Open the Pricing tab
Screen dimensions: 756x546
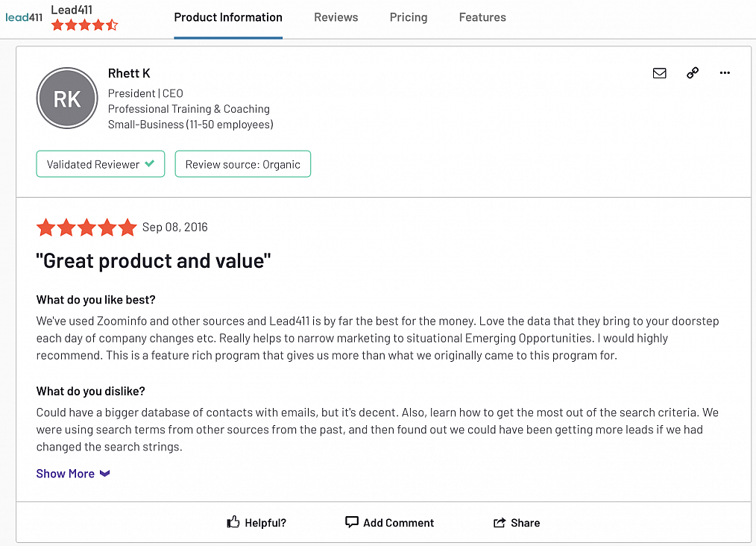[x=409, y=17]
